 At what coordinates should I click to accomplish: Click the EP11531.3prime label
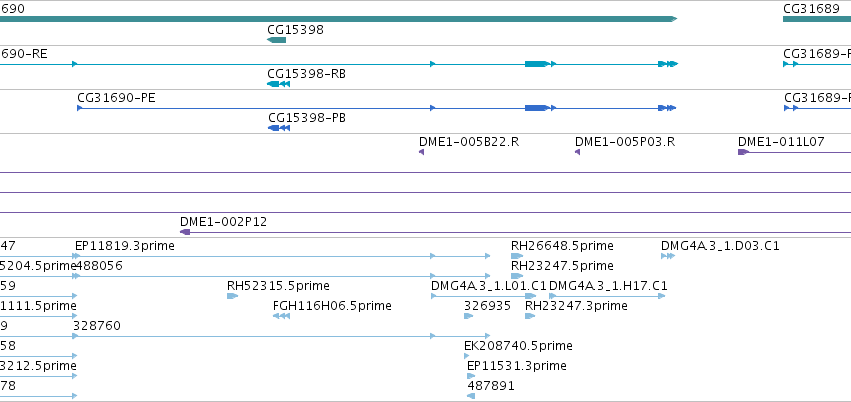pyautogui.click(x=517, y=366)
